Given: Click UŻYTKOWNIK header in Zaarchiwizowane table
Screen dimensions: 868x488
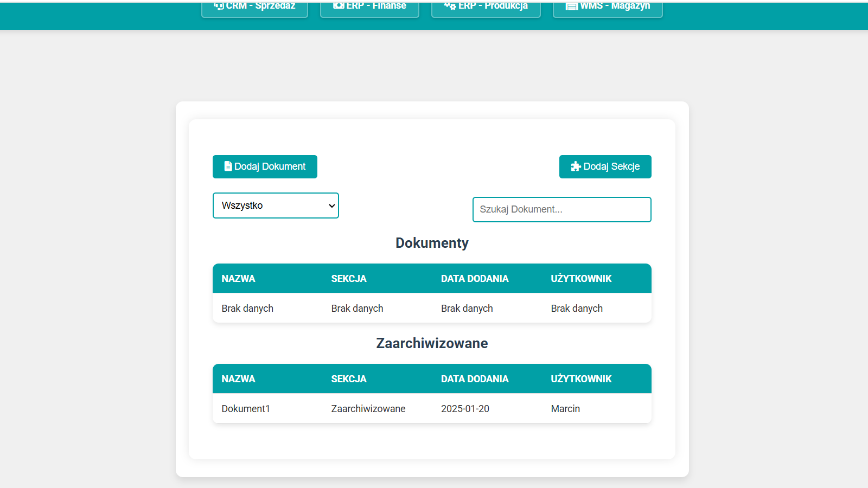Looking at the screenshot, I should pyautogui.click(x=581, y=379).
